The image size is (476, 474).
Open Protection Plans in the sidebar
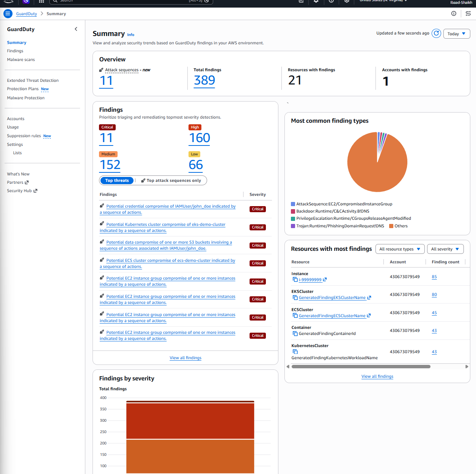click(x=23, y=89)
